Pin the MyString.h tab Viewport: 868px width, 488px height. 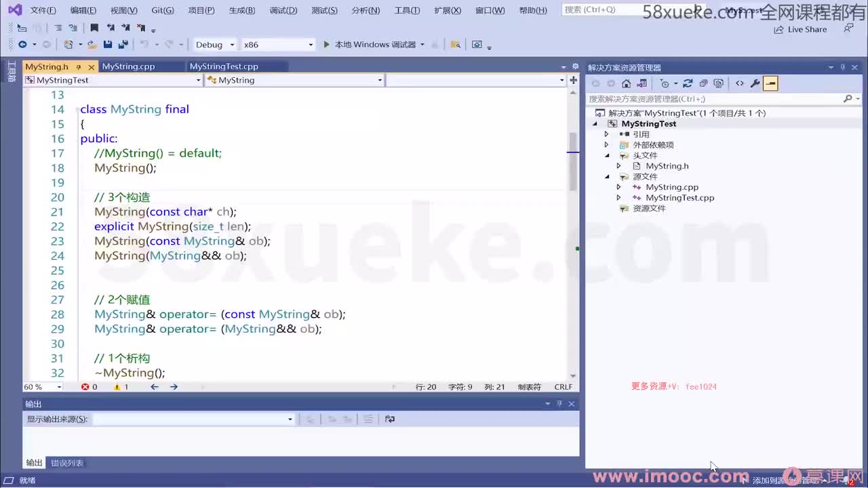click(79, 66)
